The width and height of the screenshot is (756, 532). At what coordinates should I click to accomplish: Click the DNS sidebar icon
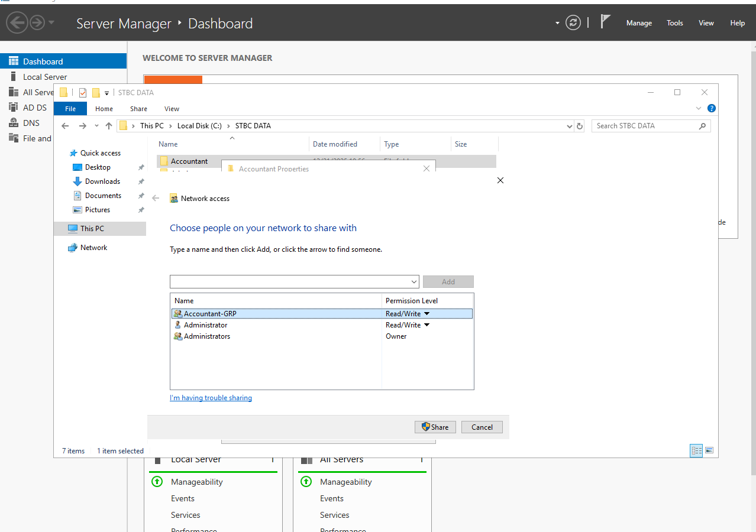[13, 123]
